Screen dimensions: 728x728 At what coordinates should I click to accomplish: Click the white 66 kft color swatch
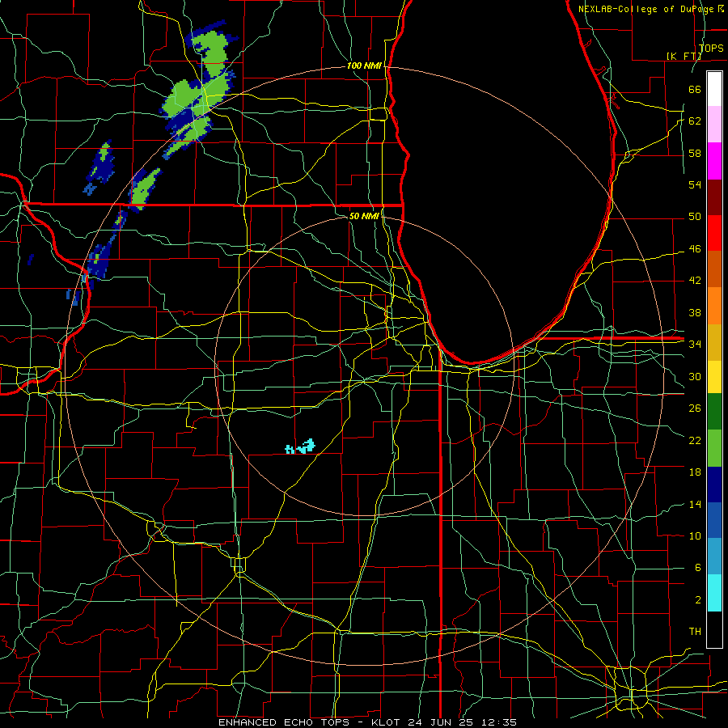[714, 89]
